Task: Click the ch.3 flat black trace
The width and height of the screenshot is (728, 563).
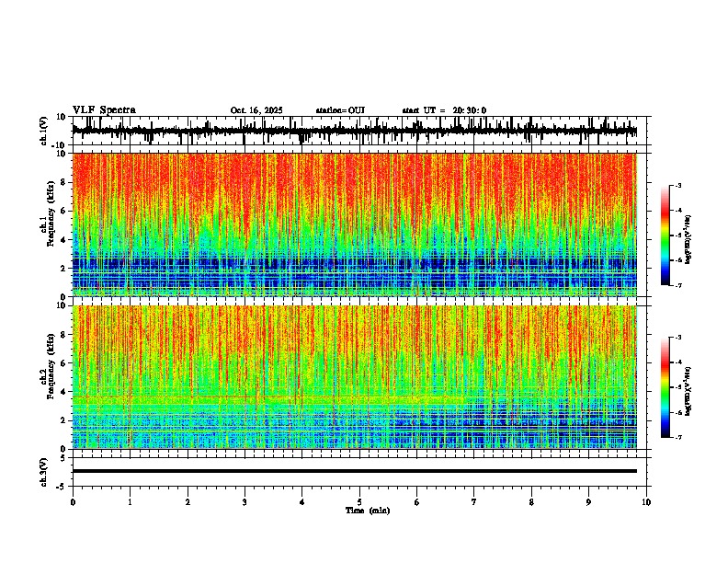Action: [355, 471]
